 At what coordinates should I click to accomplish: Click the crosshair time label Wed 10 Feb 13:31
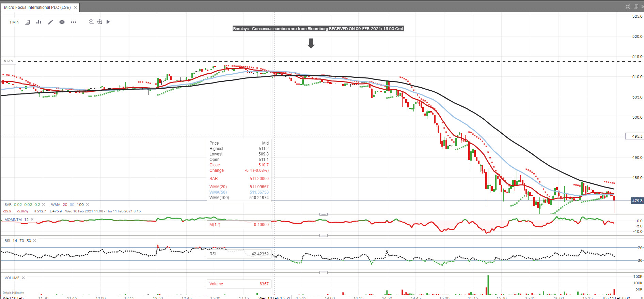click(x=274, y=298)
